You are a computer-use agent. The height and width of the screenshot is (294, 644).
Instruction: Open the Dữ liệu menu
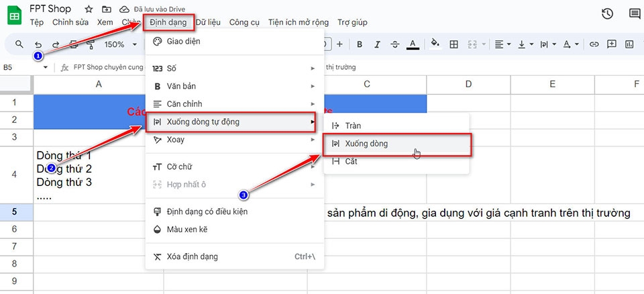point(208,22)
